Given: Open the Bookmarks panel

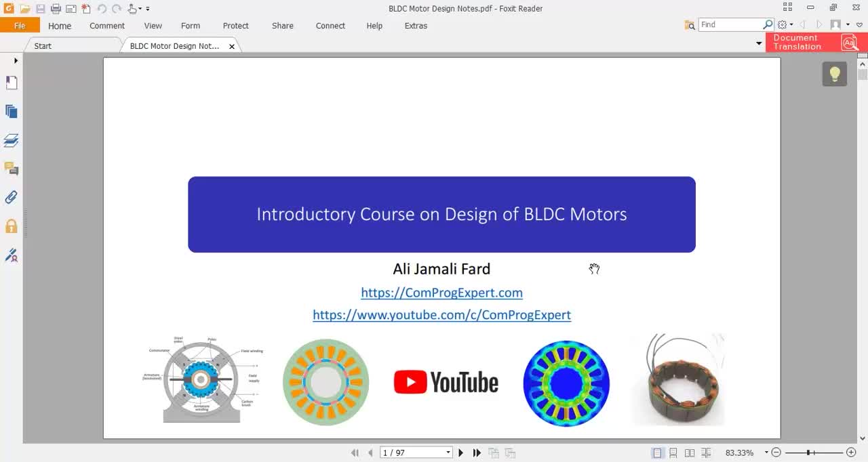Looking at the screenshot, I should tap(12, 83).
